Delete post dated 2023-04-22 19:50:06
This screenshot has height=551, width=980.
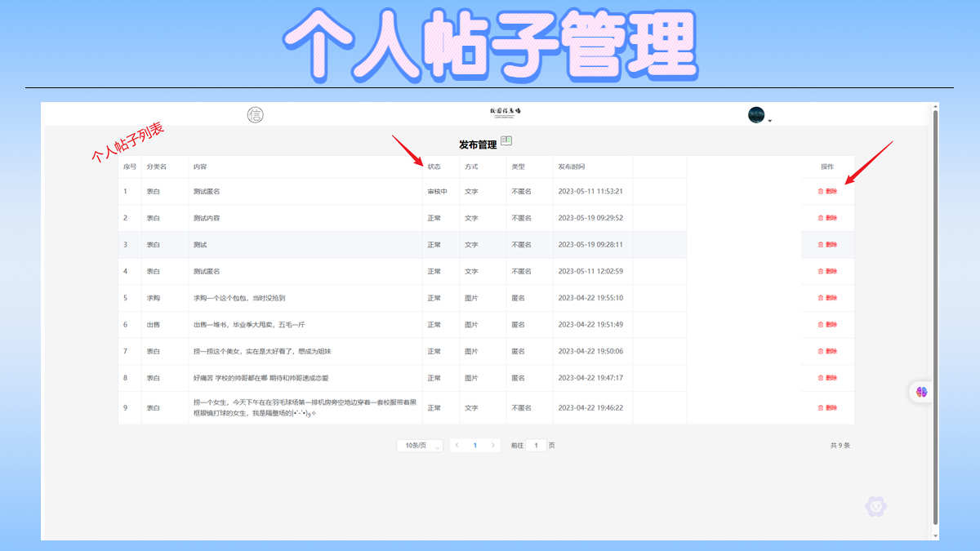[827, 351]
